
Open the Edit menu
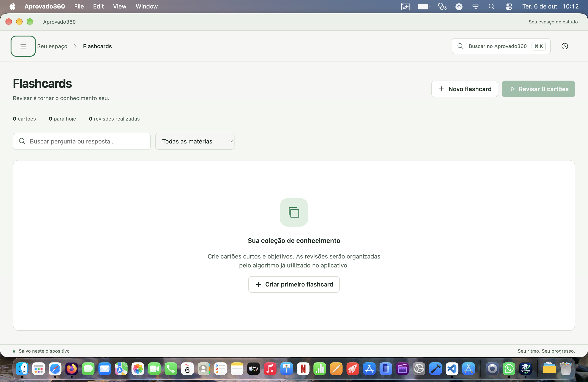[98, 6]
